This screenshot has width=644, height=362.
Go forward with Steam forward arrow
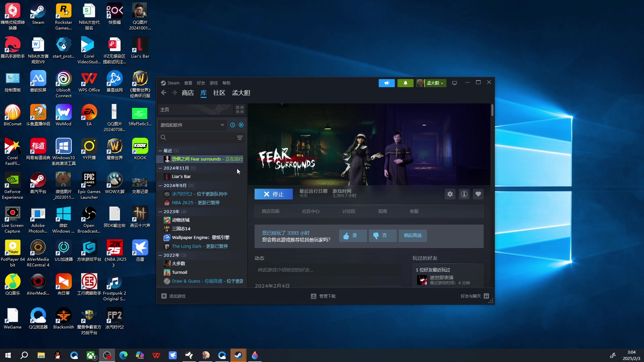(174, 93)
